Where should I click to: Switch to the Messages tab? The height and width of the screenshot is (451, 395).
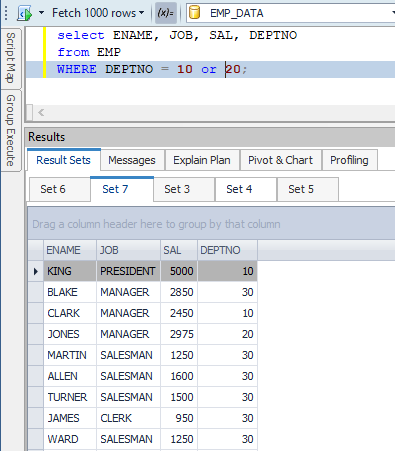[132, 160]
